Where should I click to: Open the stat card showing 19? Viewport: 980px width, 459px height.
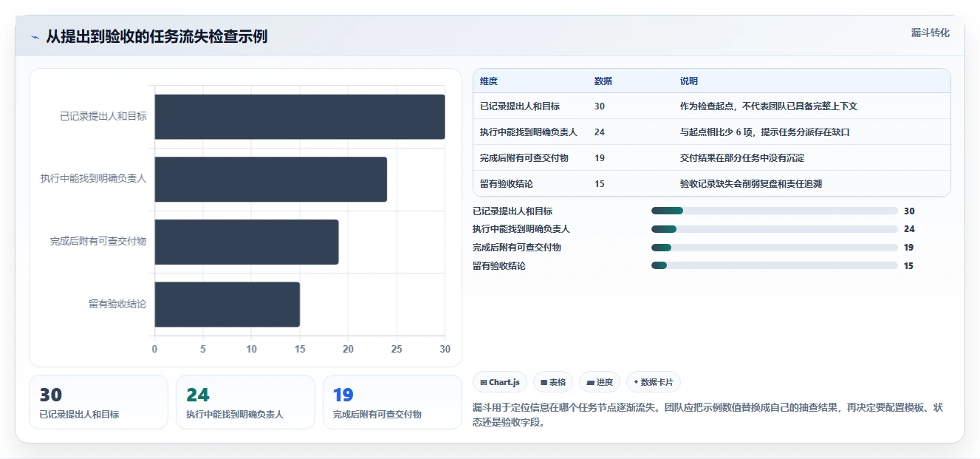point(392,402)
